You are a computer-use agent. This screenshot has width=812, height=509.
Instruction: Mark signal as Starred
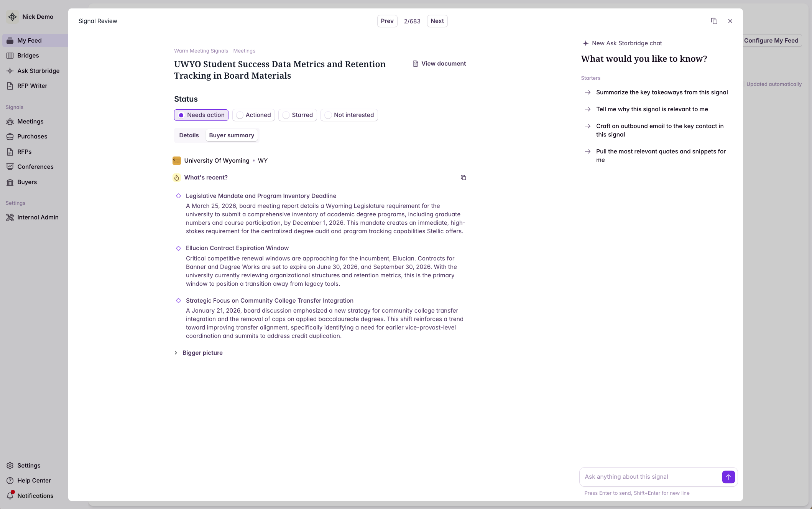298,115
